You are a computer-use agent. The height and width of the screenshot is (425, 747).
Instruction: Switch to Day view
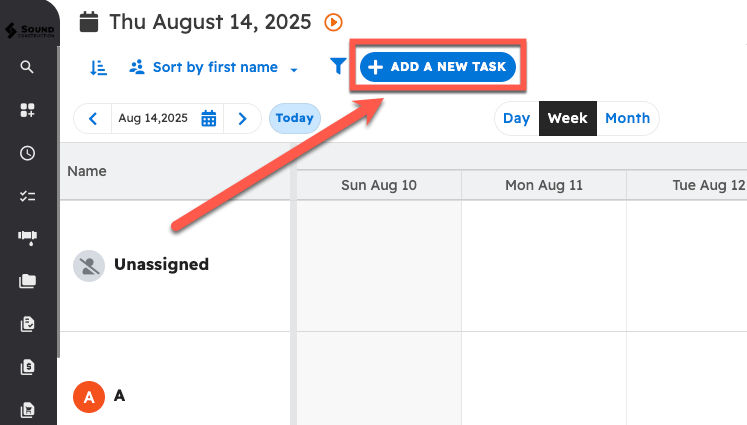click(x=516, y=118)
